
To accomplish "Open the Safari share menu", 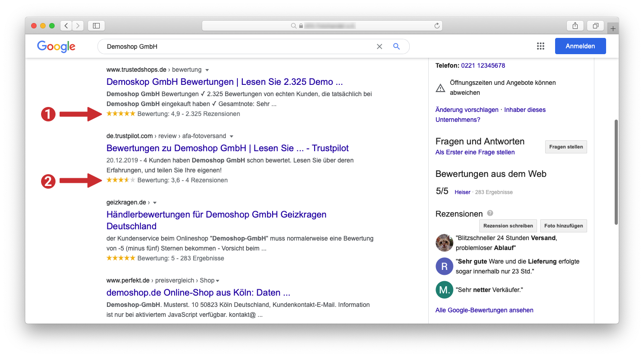I will tap(575, 26).
